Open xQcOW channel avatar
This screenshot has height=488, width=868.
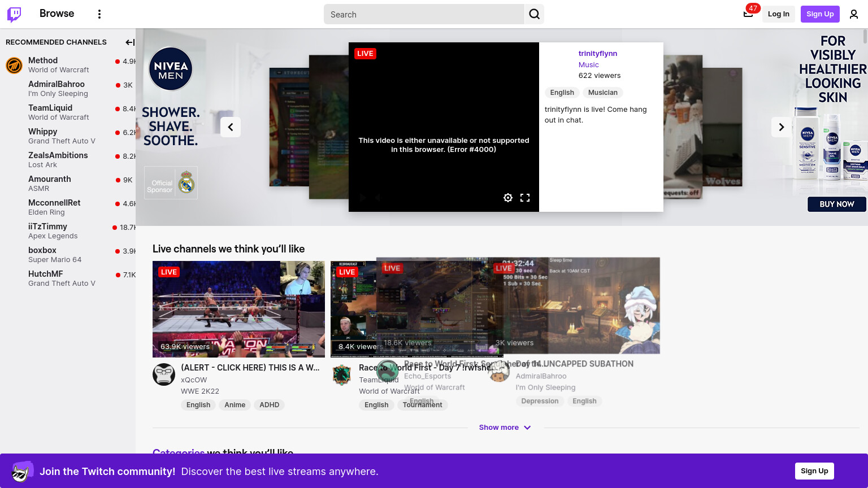pyautogui.click(x=164, y=374)
